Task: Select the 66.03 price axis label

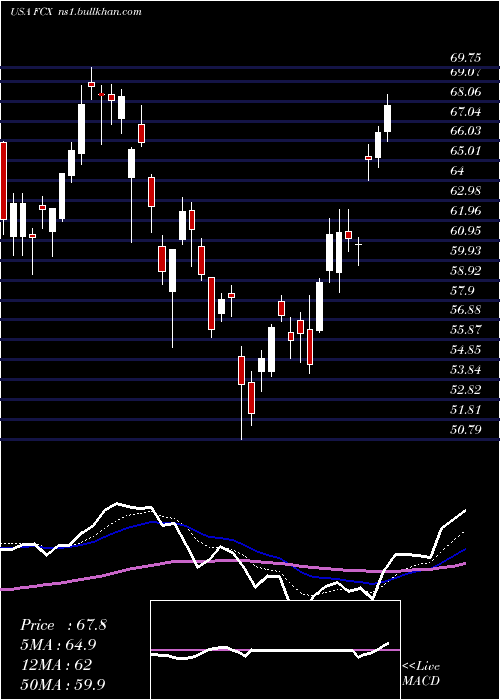Action: pos(466,131)
